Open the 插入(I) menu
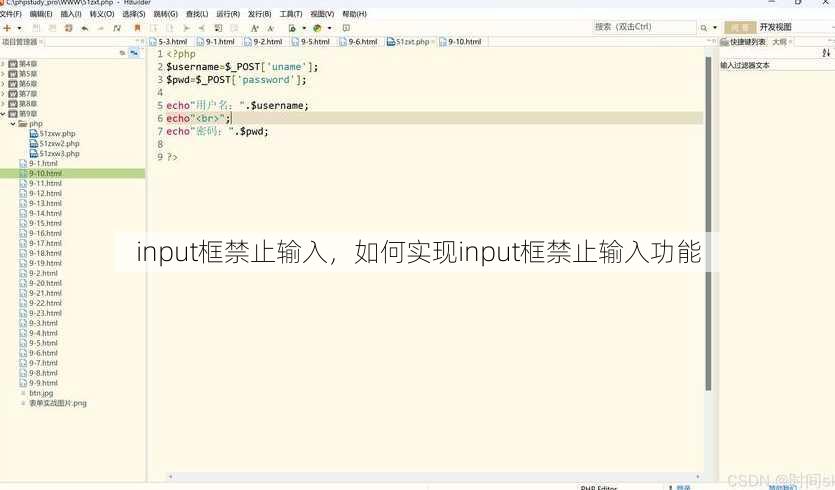Screen dimensions: 835x490 pyautogui.click(x=71, y=14)
